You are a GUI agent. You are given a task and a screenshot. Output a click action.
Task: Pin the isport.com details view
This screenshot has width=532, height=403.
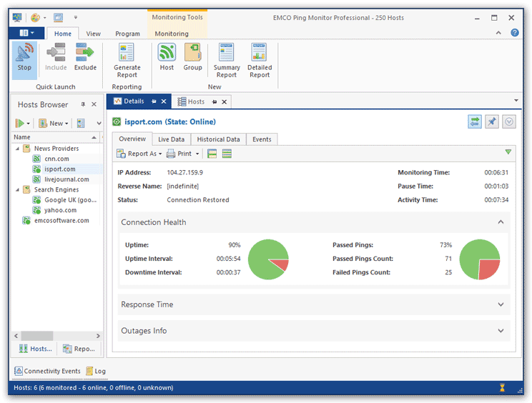(492, 121)
